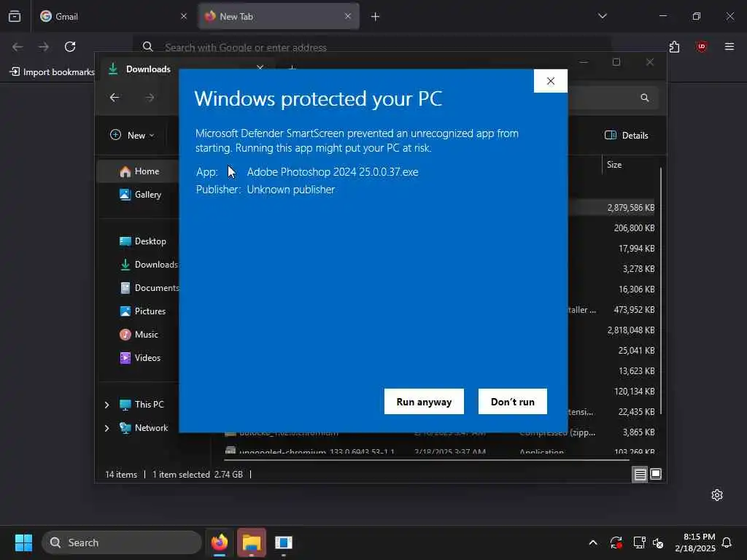The image size is (747, 560).
Task: Open clock showing 8:15 PM
Action: click(x=695, y=542)
